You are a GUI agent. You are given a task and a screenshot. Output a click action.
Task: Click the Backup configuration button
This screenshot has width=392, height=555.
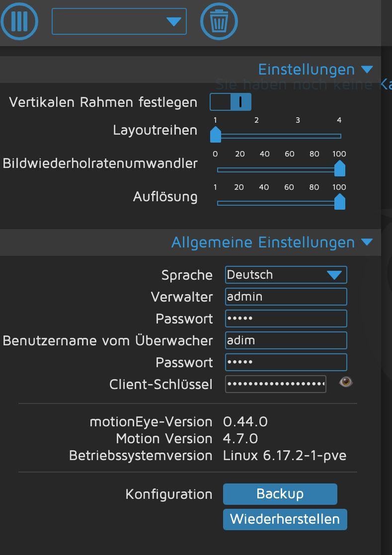280,494
